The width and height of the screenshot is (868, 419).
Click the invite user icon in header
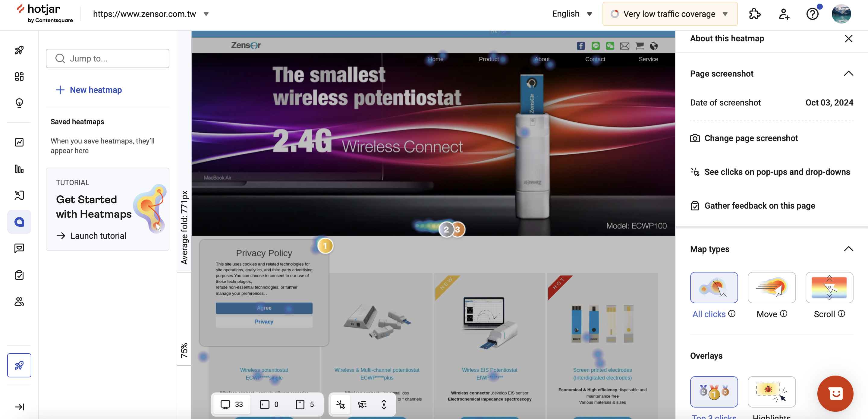pos(784,14)
